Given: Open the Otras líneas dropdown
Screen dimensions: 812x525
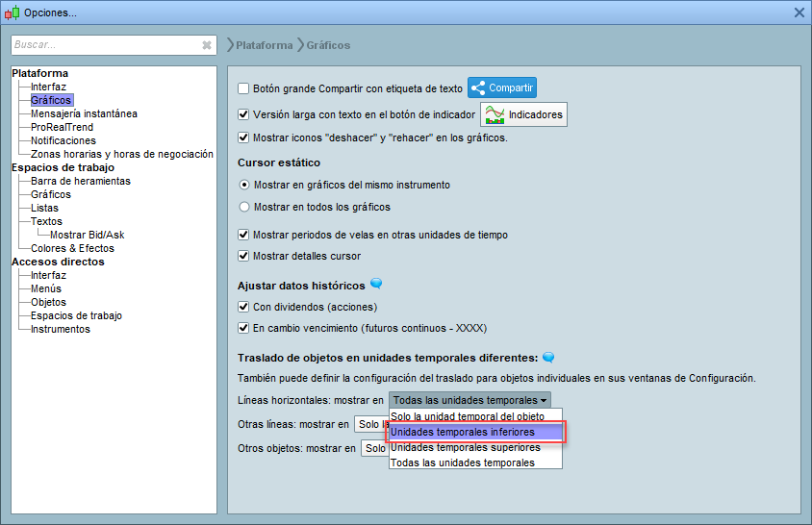Looking at the screenshot, I should [x=370, y=424].
